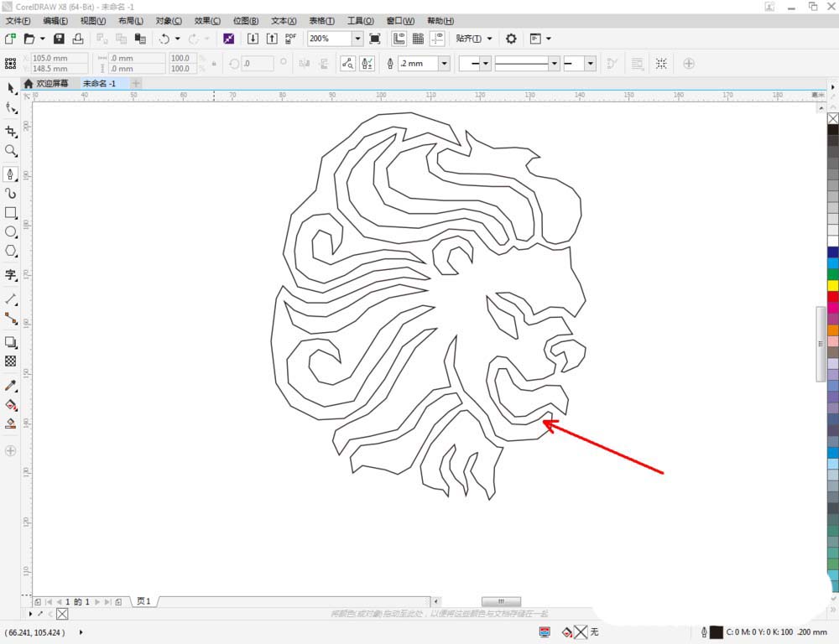Screen dimensions: 839x644
Task: Select the Smart Fill tool
Action: pos(11,423)
